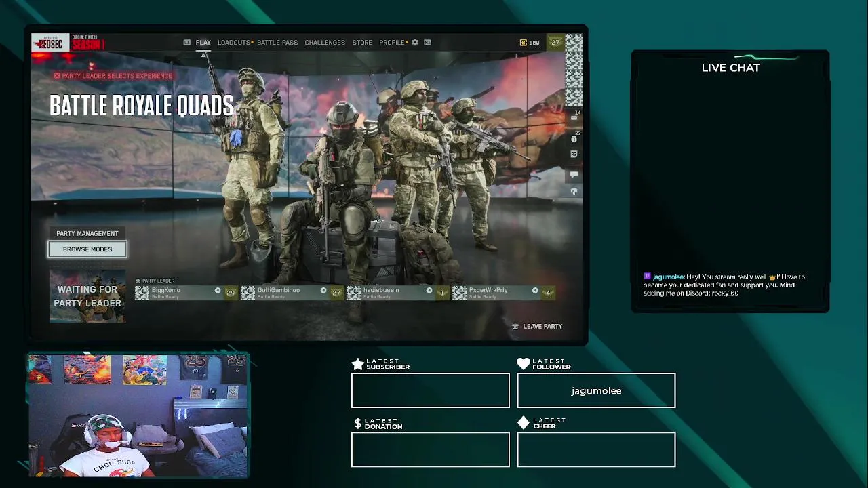Click the LEAVE PARTY button

click(x=537, y=327)
